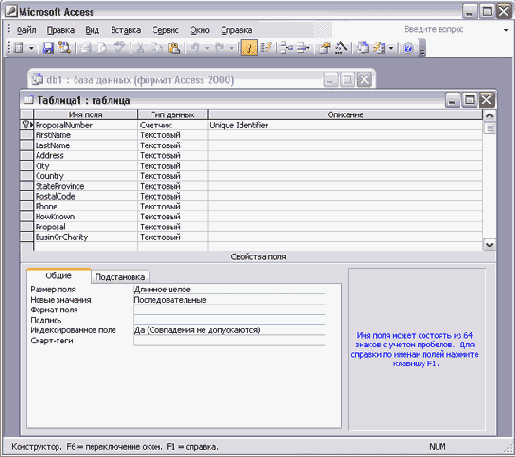Click the Формат поля value field
Viewport: 515px width, 457px height.
pyautogui.click(x=229, y=310)
